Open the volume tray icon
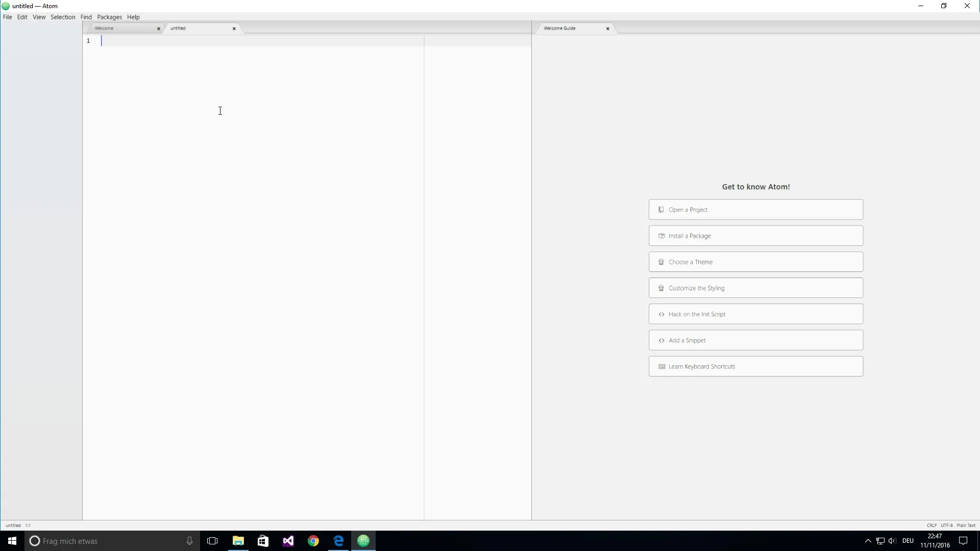980x551 pixels. 892,541
